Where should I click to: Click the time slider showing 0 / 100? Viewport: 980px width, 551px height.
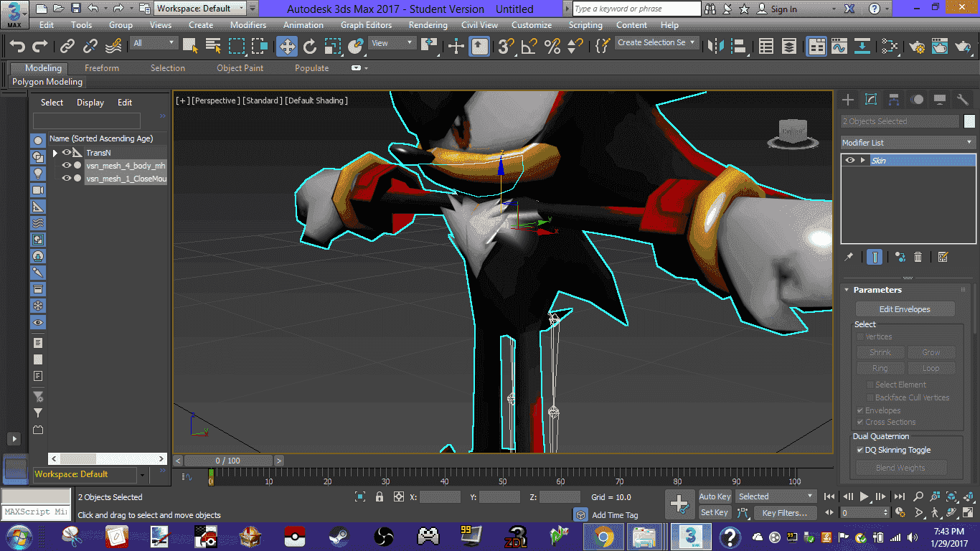[228, 461]
